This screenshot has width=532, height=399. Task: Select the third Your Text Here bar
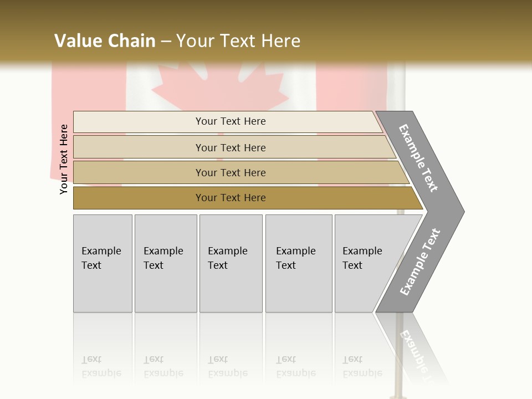coord(230,172)
